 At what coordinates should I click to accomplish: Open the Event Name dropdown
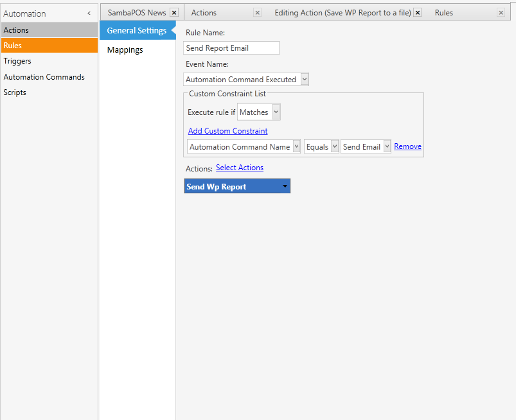(305, 80)
